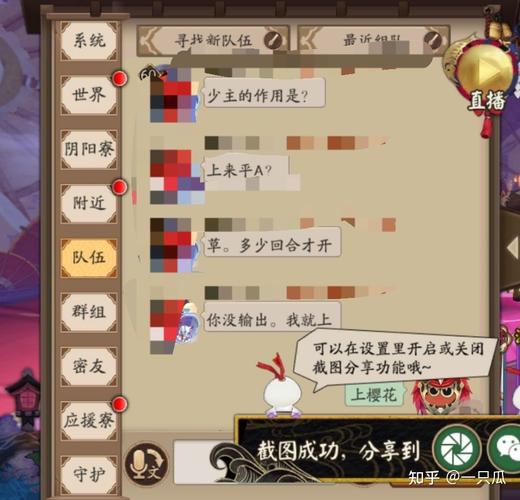Select the highlighted 队伍 team tab

(89, 258)
